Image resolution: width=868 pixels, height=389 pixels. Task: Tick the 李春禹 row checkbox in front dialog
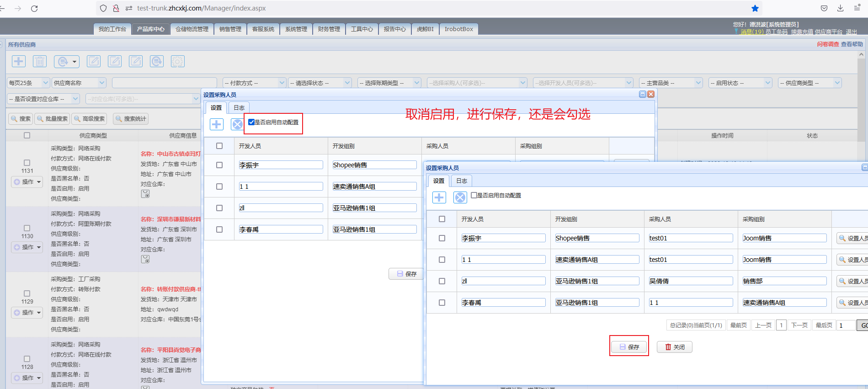tap(442, 303)
